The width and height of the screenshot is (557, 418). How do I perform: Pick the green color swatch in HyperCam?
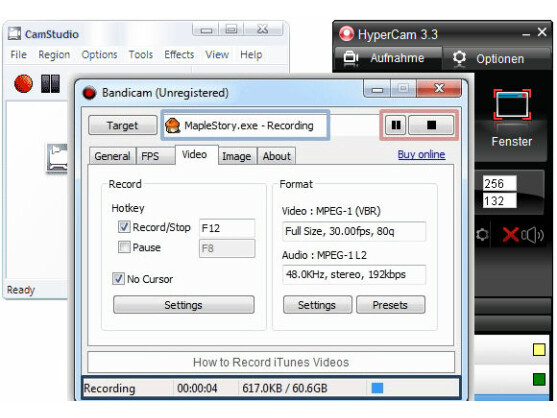click(539, 379)
